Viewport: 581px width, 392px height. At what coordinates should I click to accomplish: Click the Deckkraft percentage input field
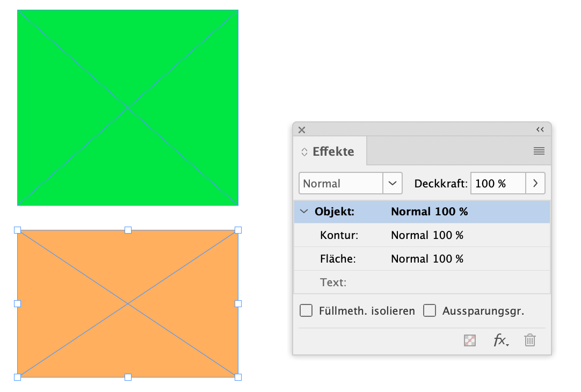(x=497, y=184)
